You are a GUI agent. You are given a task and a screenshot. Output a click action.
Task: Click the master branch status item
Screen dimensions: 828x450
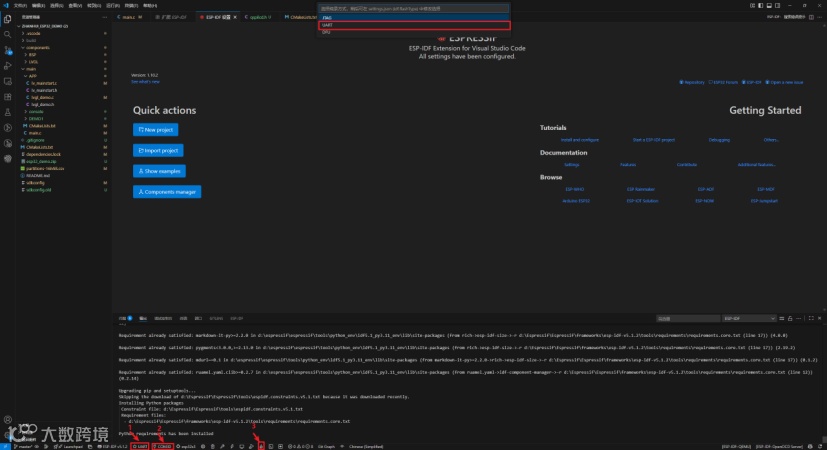(23, 446)
